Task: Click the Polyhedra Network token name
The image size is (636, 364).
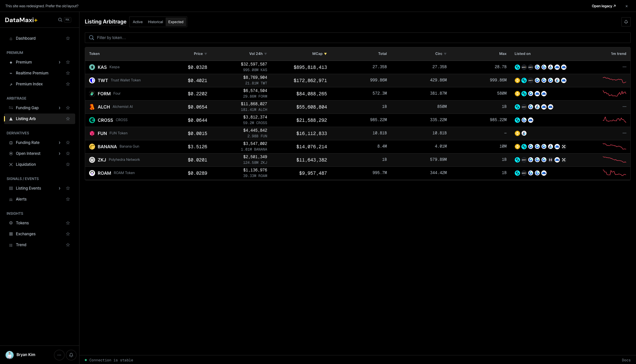Action: point(124,159)
